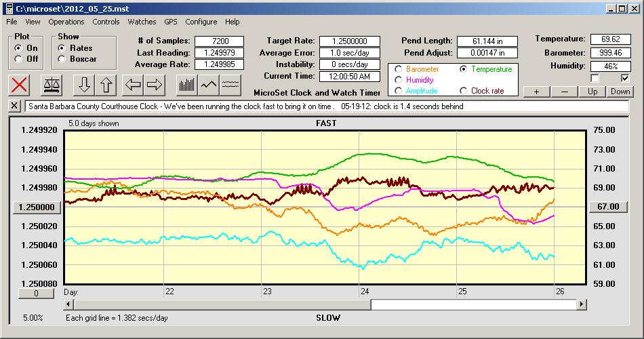Click the Current Time field
This screenshot has width=644, height=339.
click(350, 76)
